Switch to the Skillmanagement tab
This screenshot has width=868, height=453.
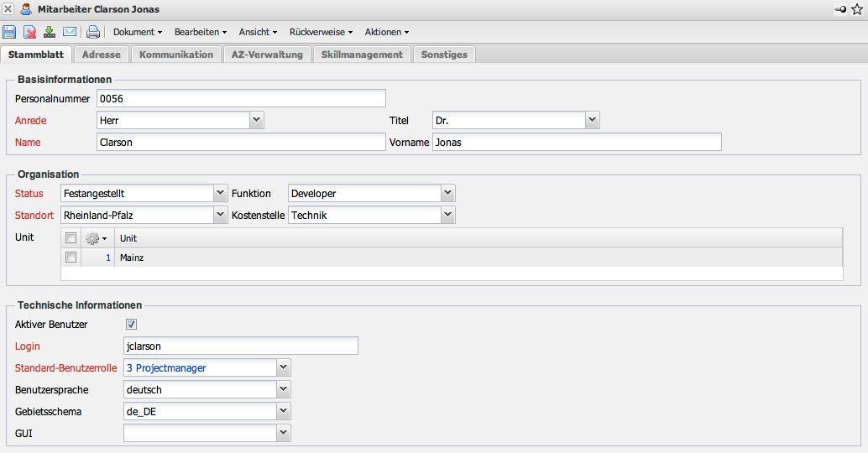coord(362,55)
